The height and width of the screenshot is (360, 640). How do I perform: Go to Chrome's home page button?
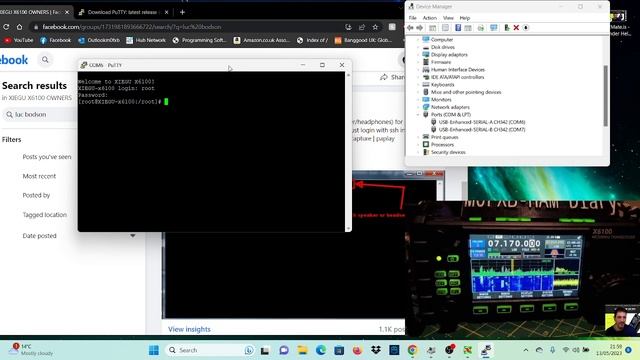coord(19,27)
